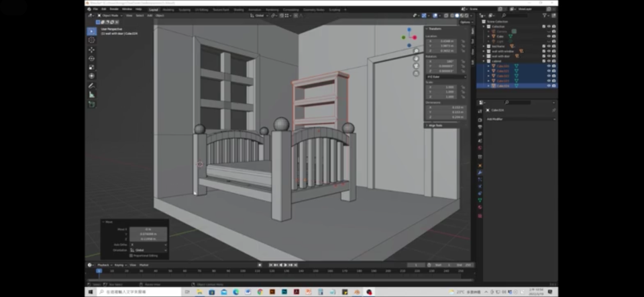This screenshot has width=644, height=297.
Task: Expand the wall with window collection
Action: 484,51
